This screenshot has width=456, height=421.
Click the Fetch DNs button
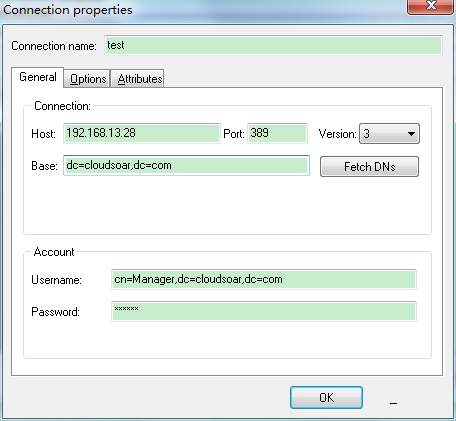[369, 166]
